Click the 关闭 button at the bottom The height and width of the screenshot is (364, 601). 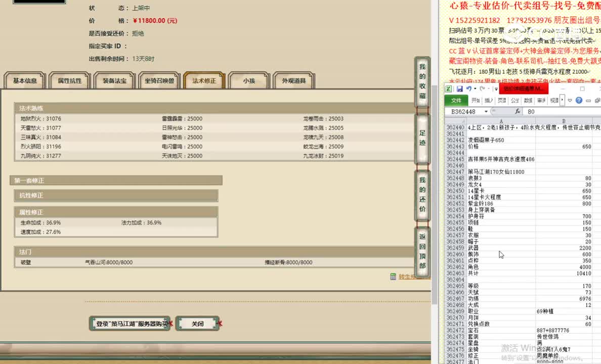pyautogui.click(x=197, y=324)
